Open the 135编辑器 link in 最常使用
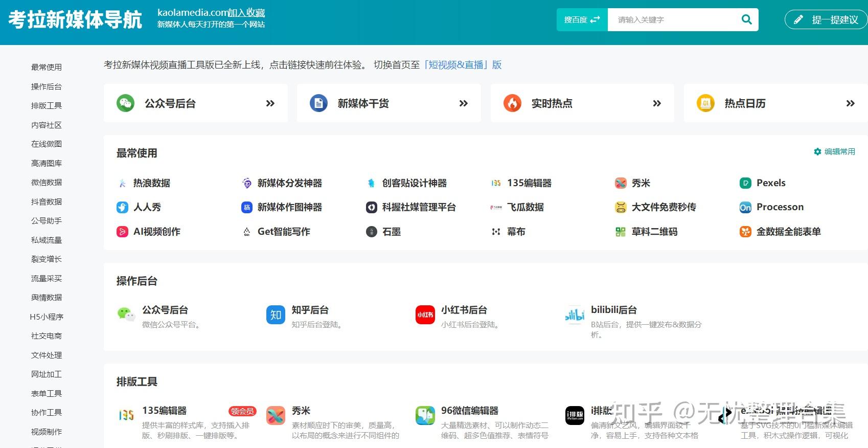The image size is (868, 448). tap(529, 183)
